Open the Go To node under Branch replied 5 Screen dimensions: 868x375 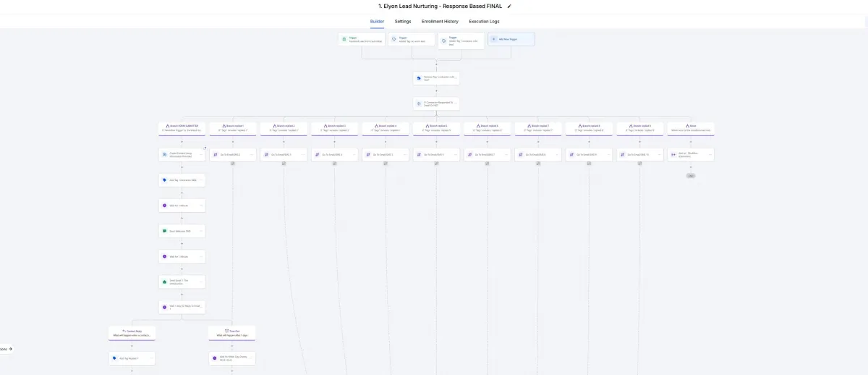[x=436, y=154]
